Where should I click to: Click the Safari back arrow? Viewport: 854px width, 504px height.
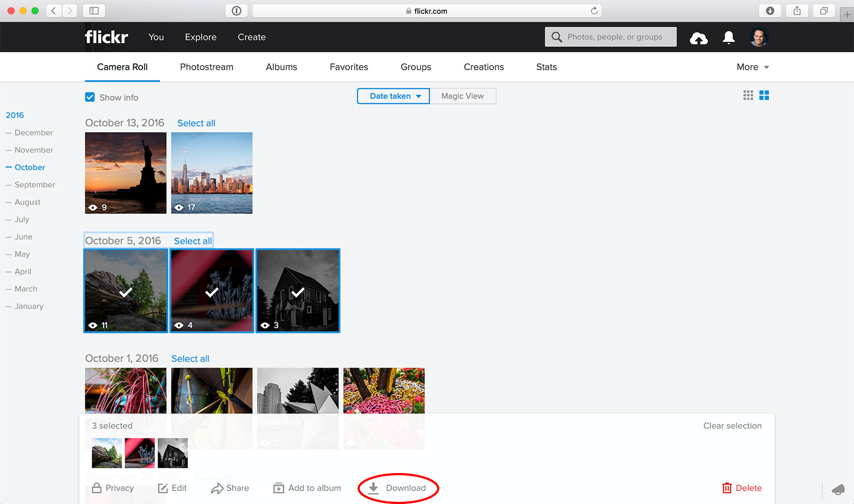[x=53, y=11]
